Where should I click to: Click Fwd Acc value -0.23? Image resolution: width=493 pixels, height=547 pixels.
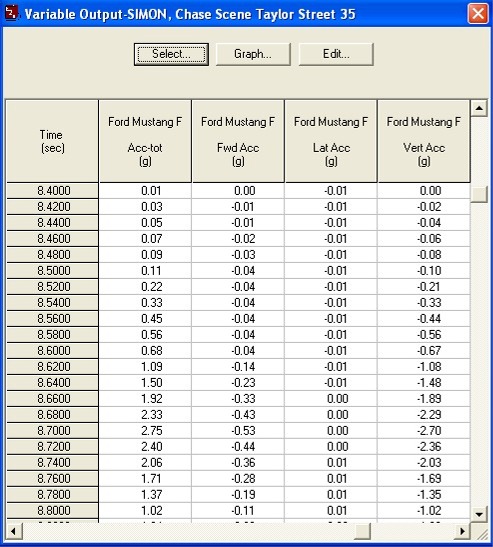point(238,383)
